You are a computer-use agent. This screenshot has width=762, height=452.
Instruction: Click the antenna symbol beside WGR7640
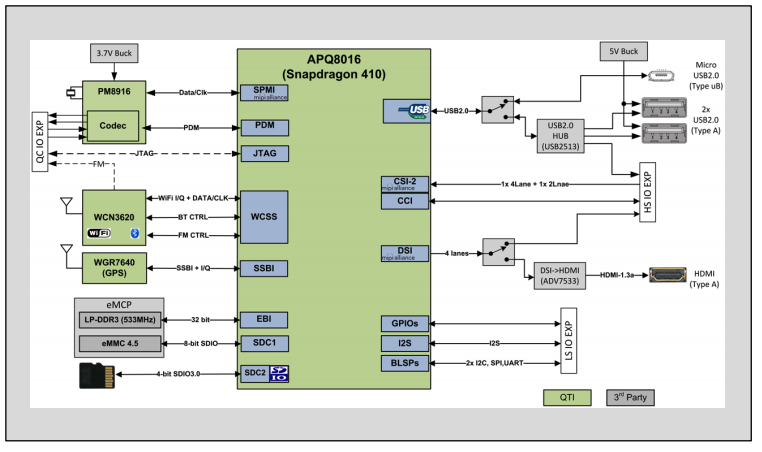[67, 249]
